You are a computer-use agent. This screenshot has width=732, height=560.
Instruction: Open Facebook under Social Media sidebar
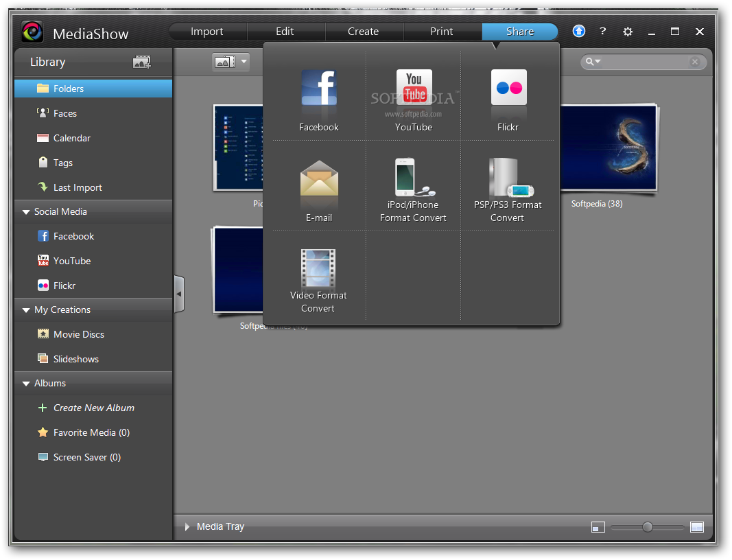[x=93, y=236]
